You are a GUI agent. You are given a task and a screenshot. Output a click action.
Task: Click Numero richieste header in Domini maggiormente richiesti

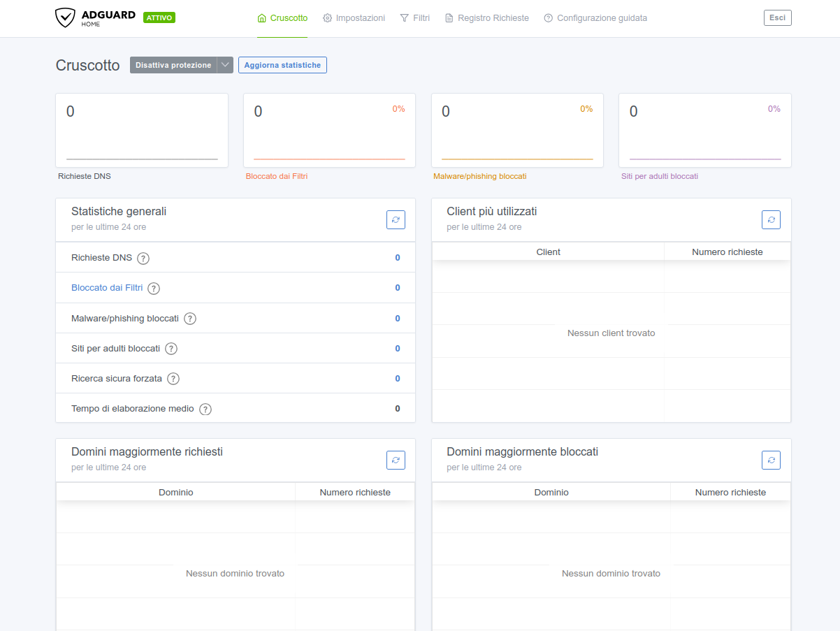tap(355, 492)
